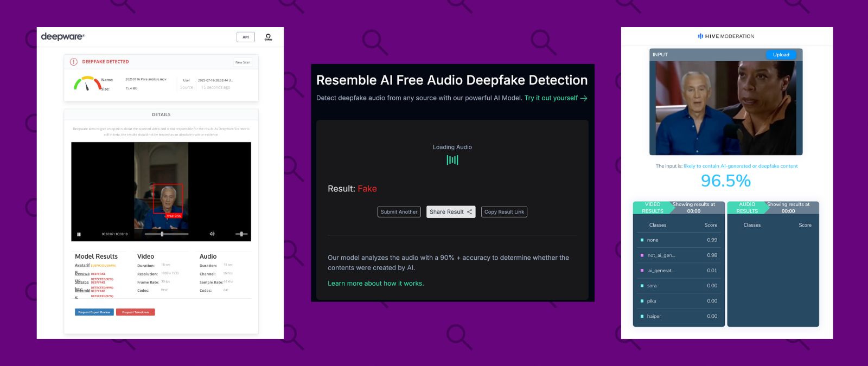The height and width of the screenshot is (366, 868).
Task: Click Copy Result Link button
Action: (x=505, y=212)
